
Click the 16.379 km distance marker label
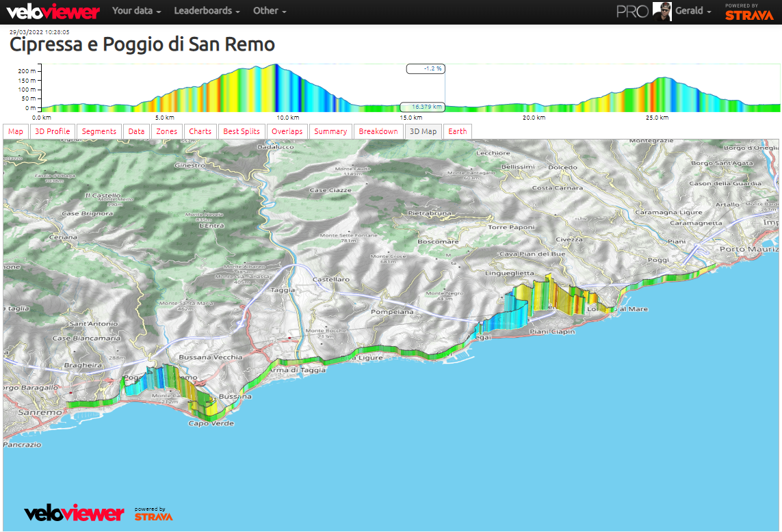coord(423,107)
